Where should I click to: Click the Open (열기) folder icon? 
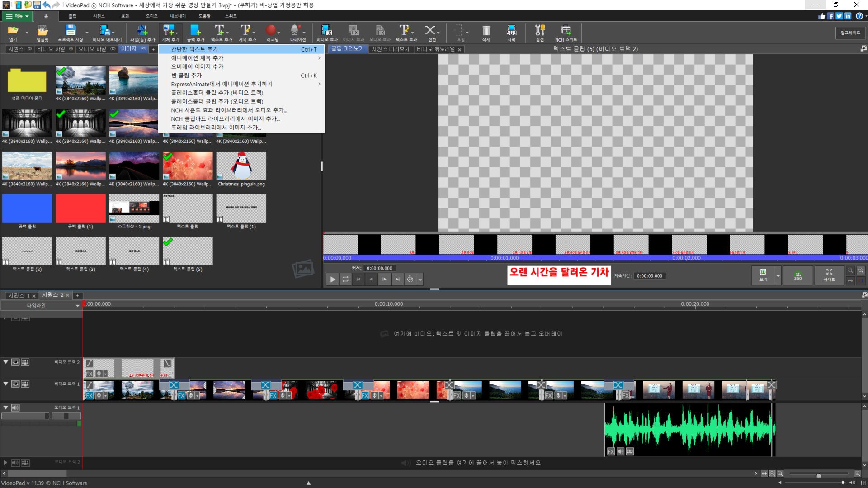13,31
